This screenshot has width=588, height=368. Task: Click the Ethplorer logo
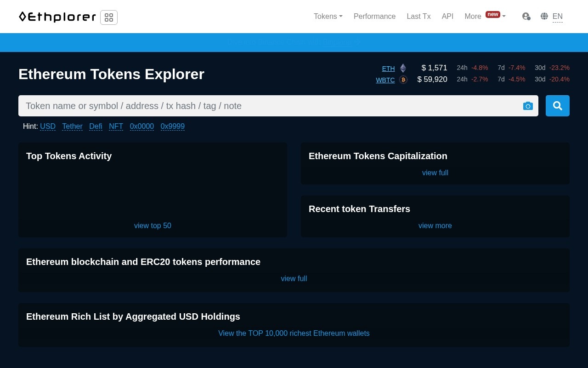point(57,17)
